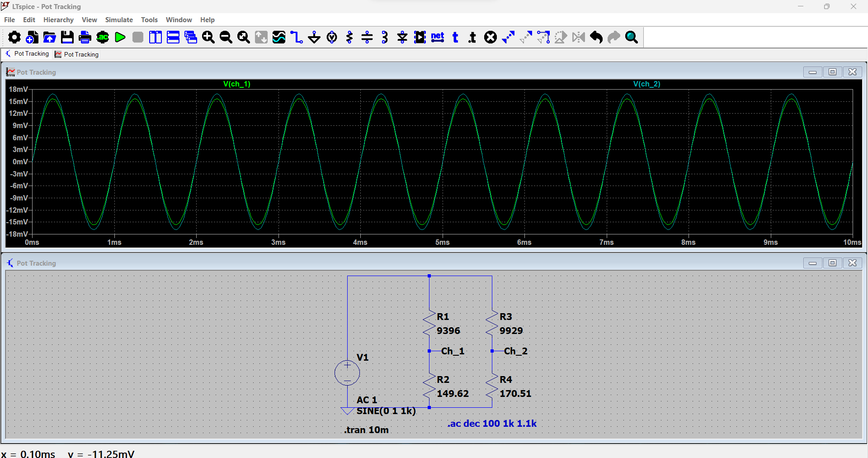Open the simulation command editor (.ac icon)
The image size is (868, 458).
pos(103,37)
